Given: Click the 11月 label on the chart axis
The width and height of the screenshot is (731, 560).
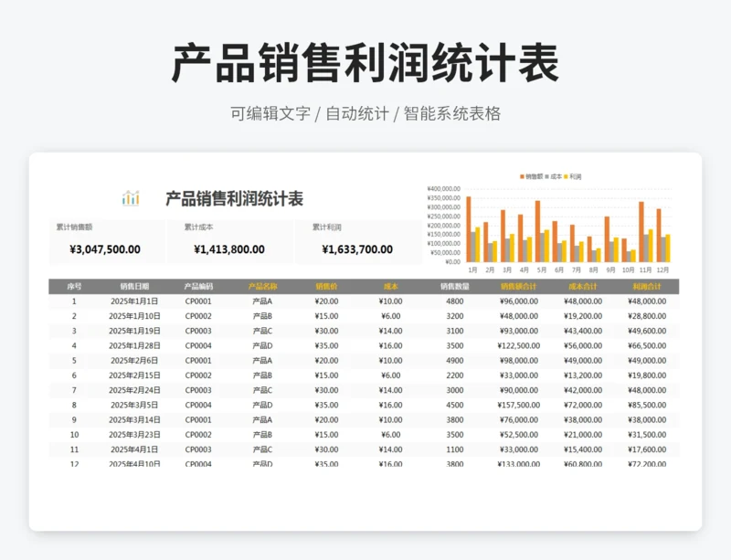Looking at the screenshot, I should [x=646, y=270].
